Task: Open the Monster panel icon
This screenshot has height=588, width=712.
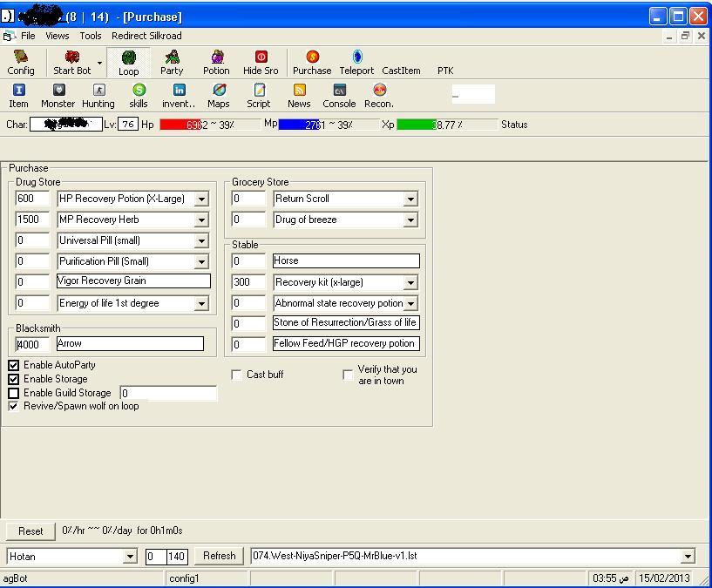Action: coord(58,95)
